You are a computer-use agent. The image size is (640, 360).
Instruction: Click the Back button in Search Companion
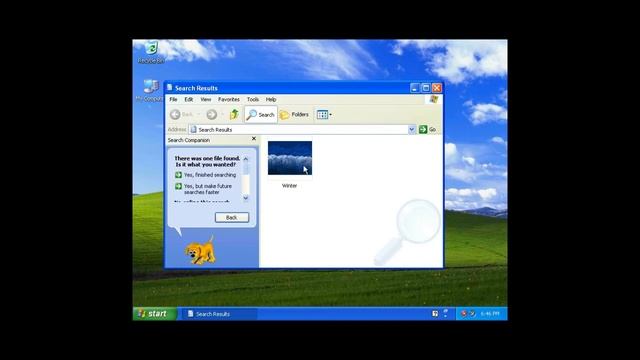pyautogui.click(x=232, y=218)
